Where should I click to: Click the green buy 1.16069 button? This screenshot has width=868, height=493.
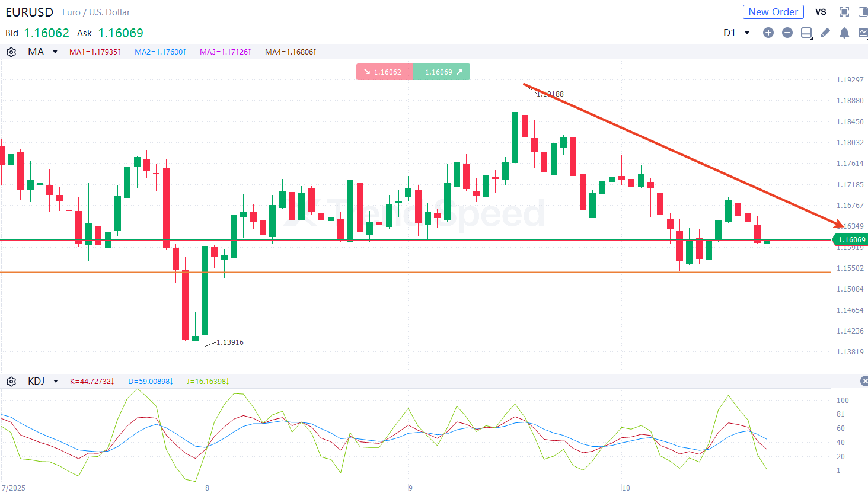(442, 72)
